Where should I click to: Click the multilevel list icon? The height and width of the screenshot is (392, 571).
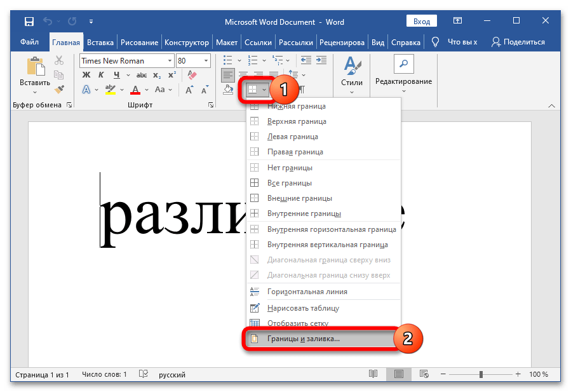pos(278,60)
